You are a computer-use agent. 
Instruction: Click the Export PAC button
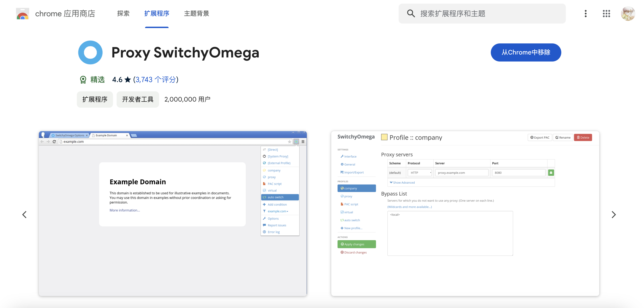(540, 137)
